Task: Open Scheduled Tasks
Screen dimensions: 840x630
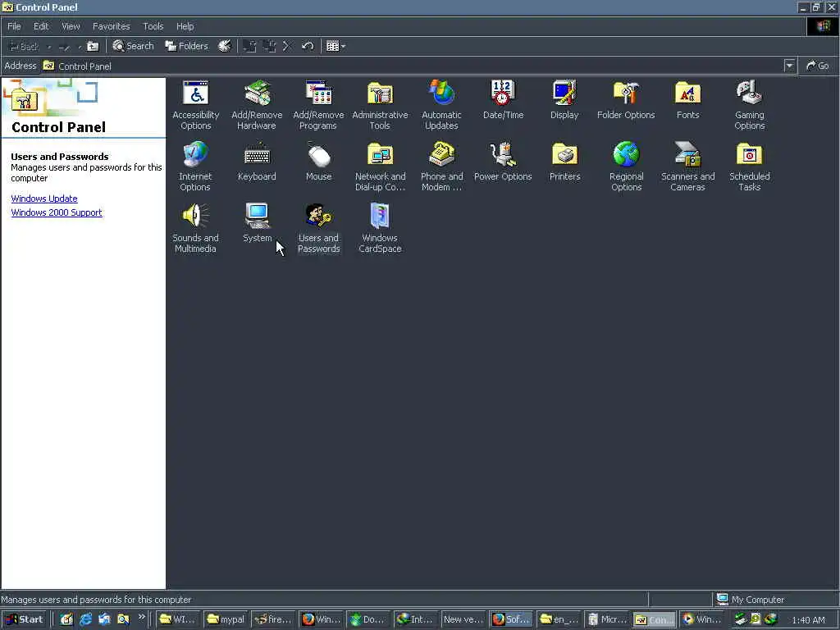Action: pyautogui.click(x=750, y=167)
